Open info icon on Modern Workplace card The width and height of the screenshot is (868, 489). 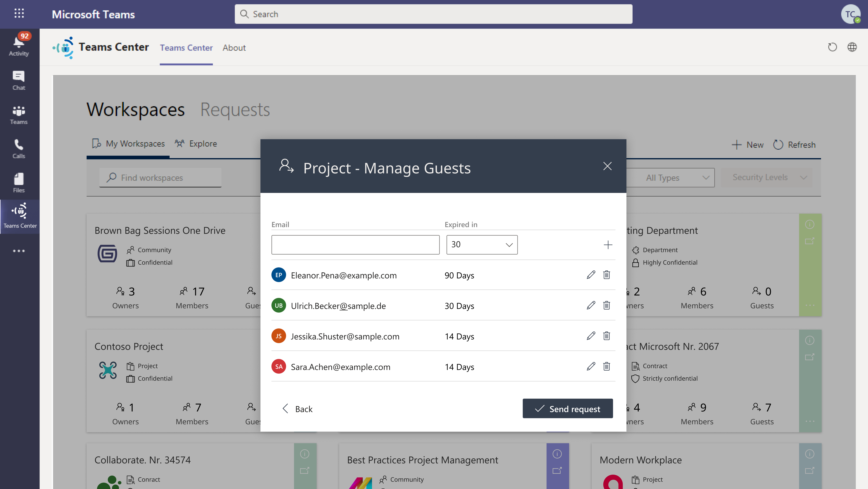point(810,454)
